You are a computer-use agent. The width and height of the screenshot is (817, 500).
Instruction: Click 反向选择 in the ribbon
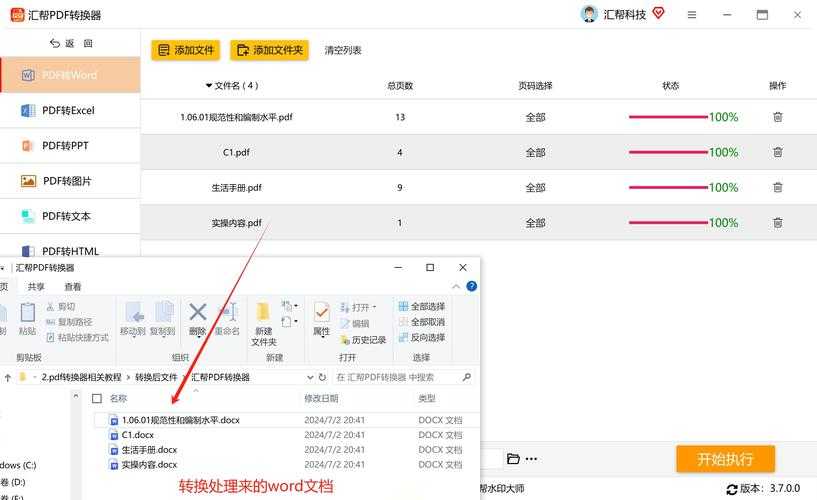click(421, 338)
